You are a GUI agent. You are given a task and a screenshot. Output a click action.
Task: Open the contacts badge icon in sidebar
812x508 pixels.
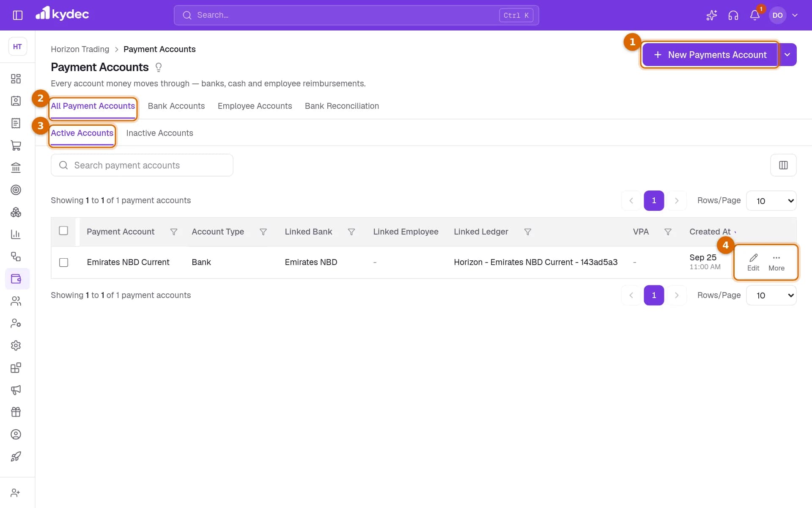[16, 101]
